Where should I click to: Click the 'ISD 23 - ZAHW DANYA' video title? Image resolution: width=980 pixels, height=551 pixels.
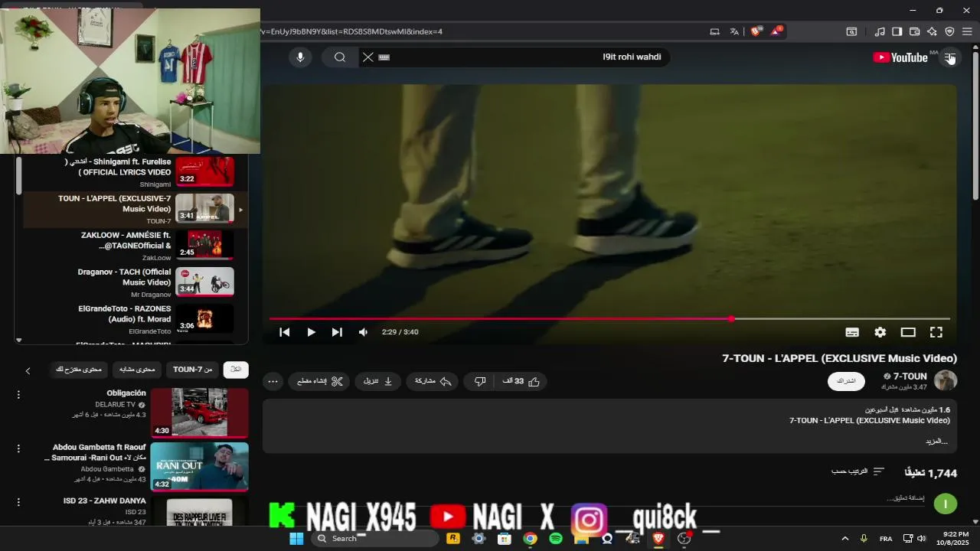(105, 500)
